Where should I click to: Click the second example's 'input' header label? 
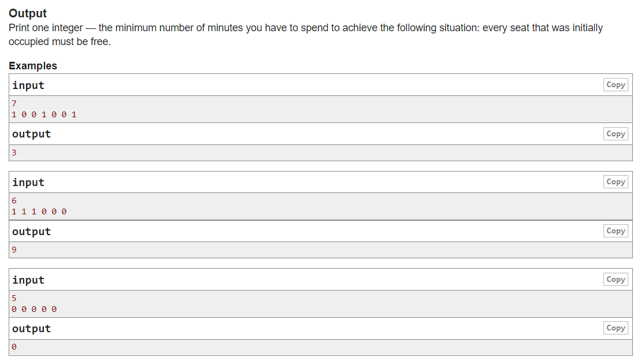[28, 183]
